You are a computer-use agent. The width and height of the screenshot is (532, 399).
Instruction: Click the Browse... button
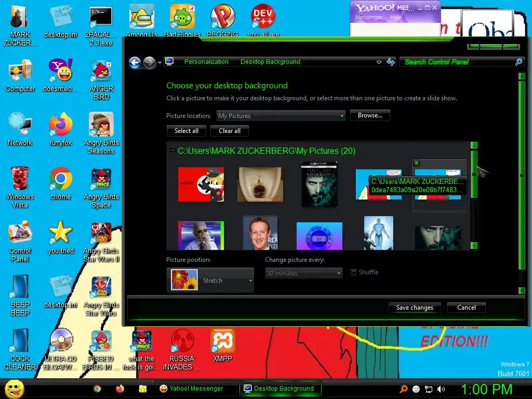[370, 115]
